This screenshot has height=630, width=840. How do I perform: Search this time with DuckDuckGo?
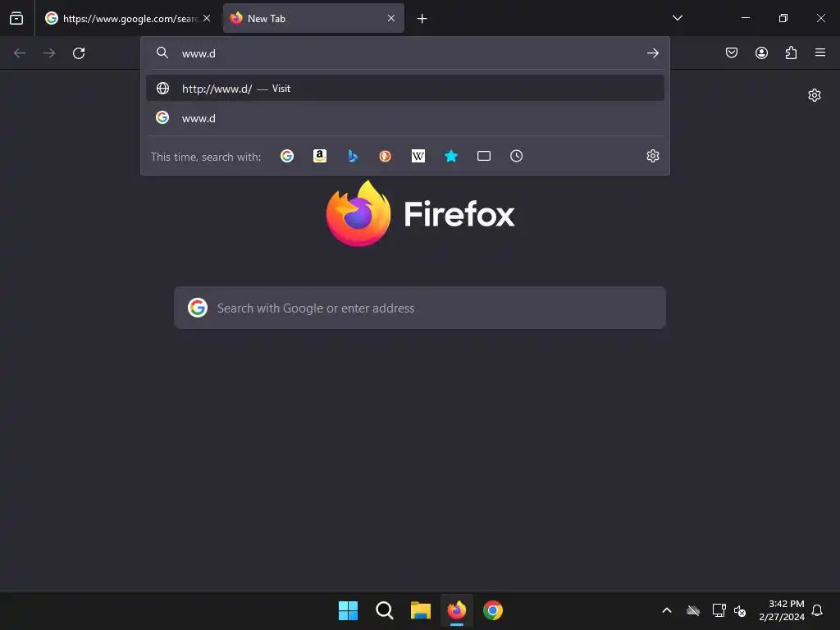386,156
